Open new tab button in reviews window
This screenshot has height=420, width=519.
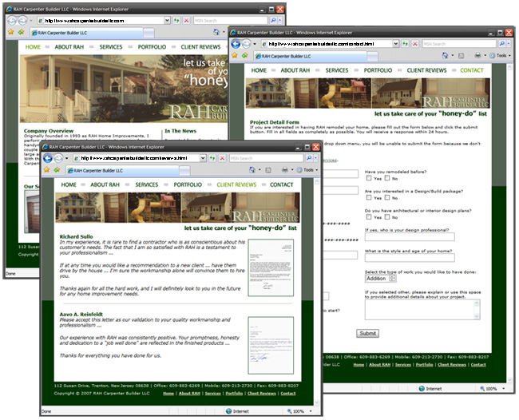184,171
